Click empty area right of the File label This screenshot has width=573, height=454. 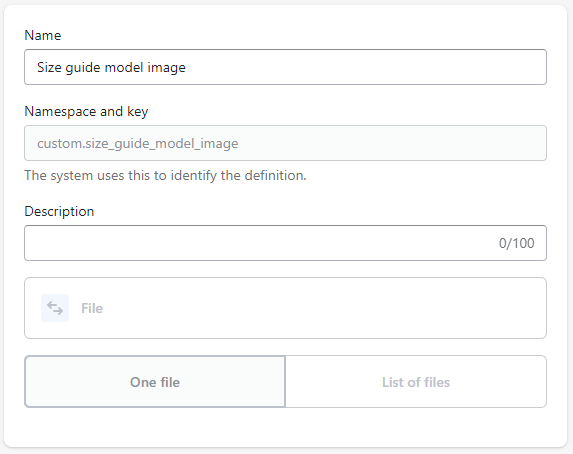(x=322, y=308)
